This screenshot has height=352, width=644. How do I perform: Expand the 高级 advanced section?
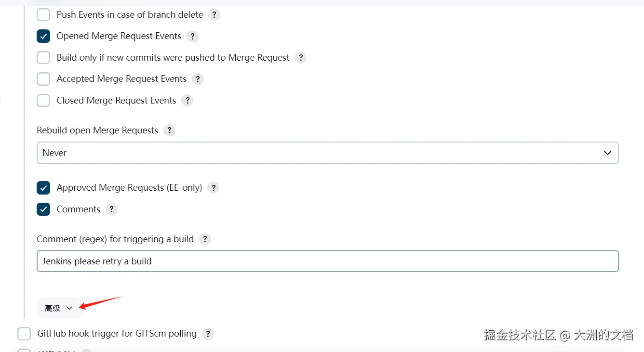59,308
